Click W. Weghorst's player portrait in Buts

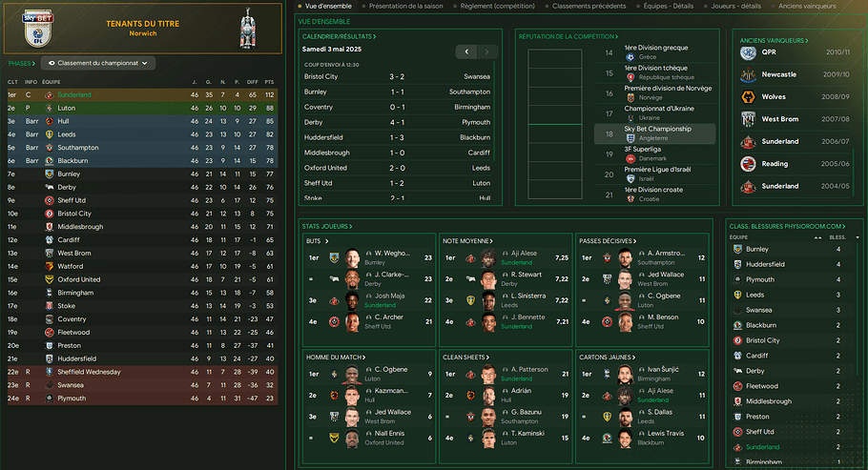352,258
